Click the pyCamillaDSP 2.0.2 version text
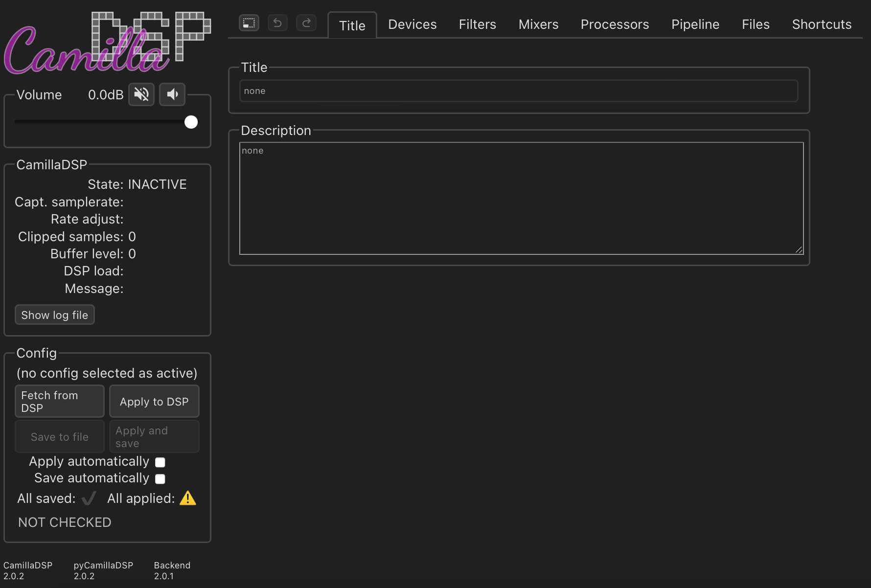The image size is (871, 588). [x=103, y=570]
